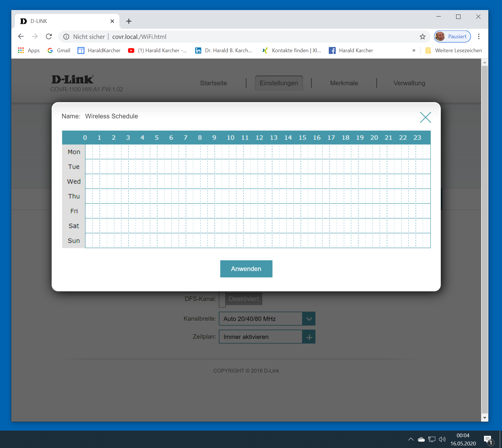The height and width of the screenshot is (448, 502).
Task: Open the Pausiert profile button
Action: coord(452,37)
